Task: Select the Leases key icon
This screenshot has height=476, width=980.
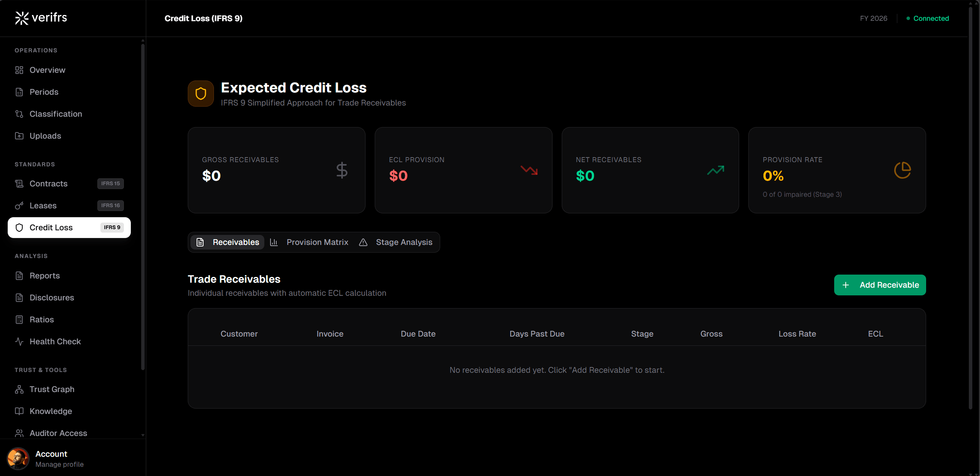Action: coord(20,206)
